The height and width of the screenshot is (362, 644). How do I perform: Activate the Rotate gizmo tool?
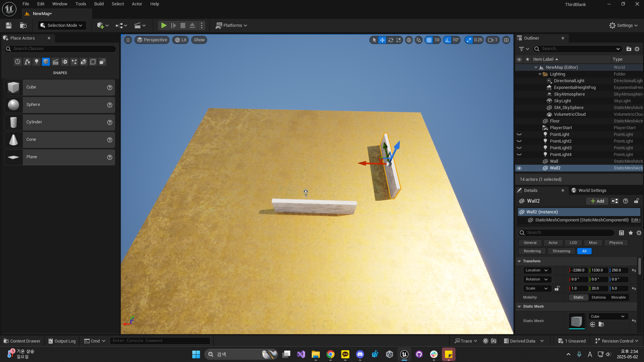click(391, 40)
